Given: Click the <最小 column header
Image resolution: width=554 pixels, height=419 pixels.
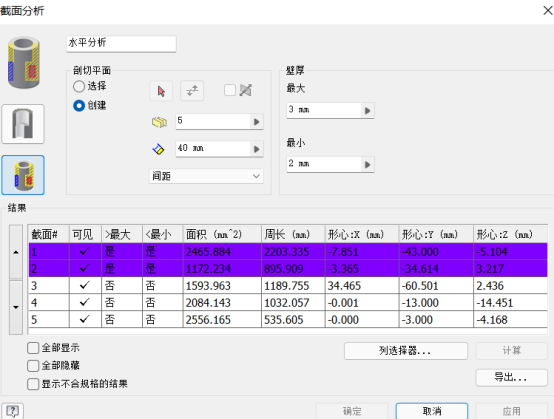Looking at the screenshot, I should point(163,234).
